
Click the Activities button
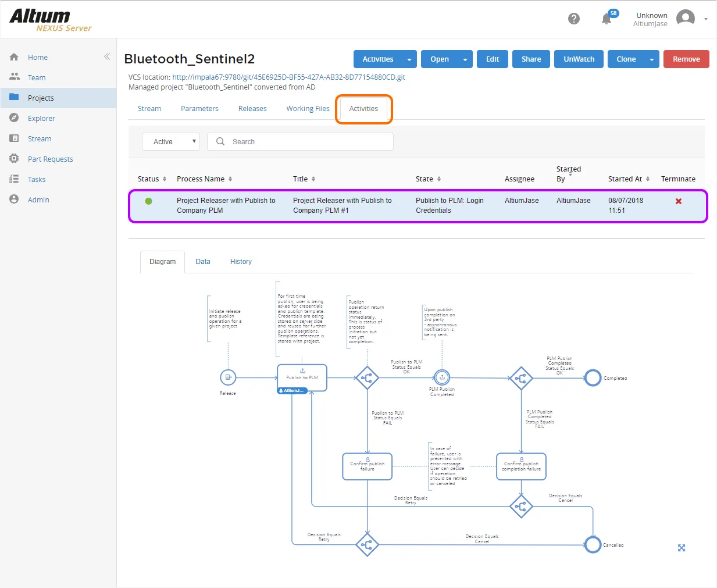tap(377, 59)
